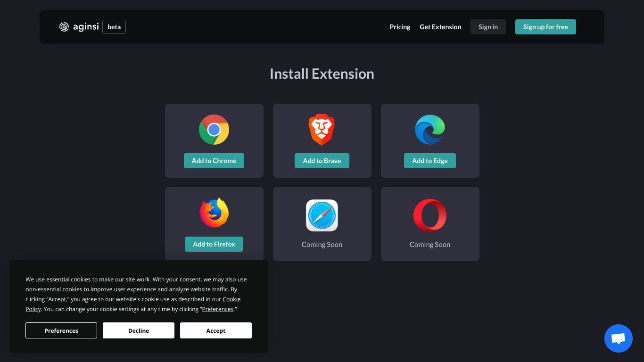
Task: Click the Firefox browser icon
Action: [x=214, y=213]
